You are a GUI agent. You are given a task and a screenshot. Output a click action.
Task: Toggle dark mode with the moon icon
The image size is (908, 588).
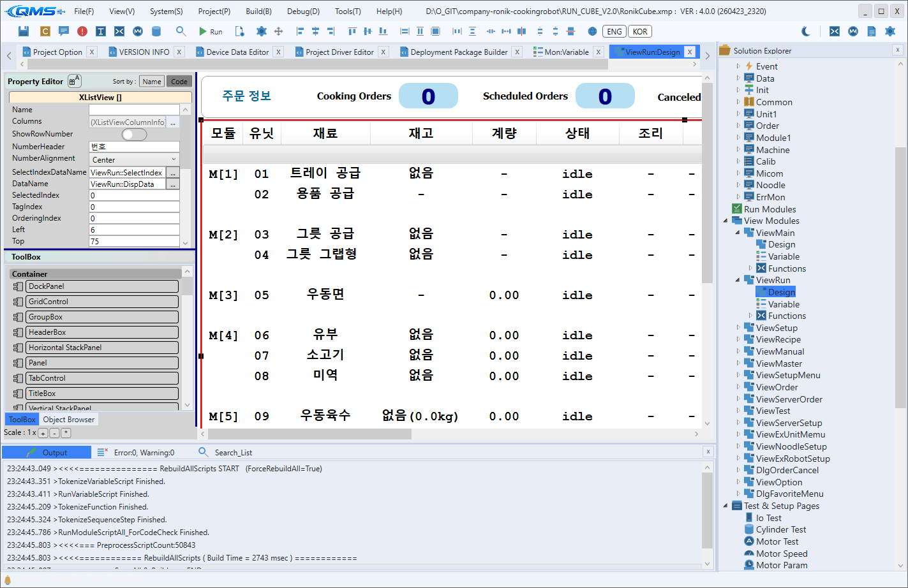coord(806,31)
